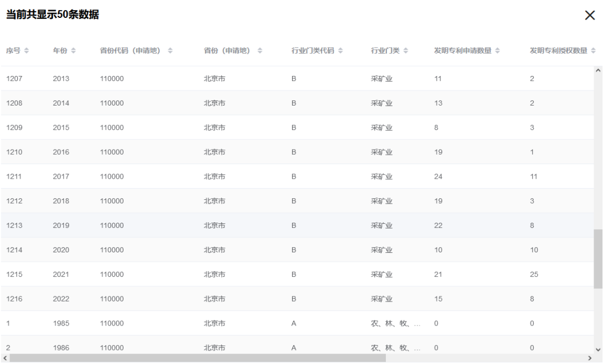Click the 行业门类 header label
Image resolution: width=603 pixels, height=364 pixels.
385,51
